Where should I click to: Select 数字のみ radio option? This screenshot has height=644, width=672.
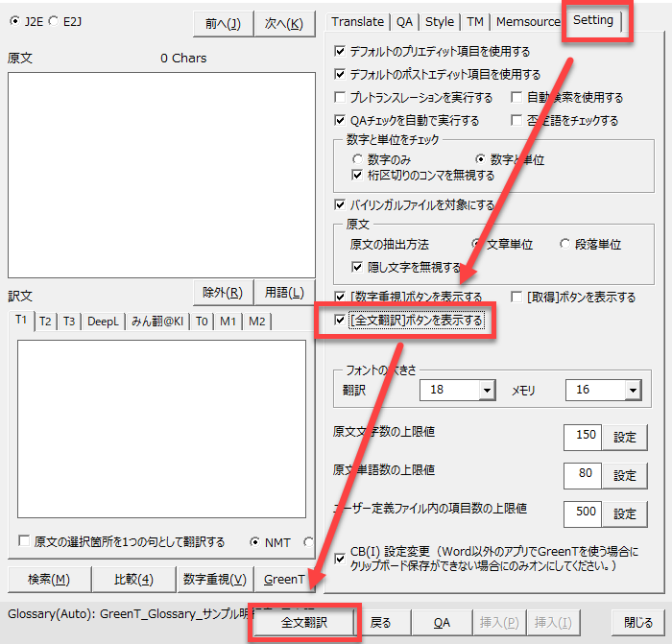[x=358, y=160]
